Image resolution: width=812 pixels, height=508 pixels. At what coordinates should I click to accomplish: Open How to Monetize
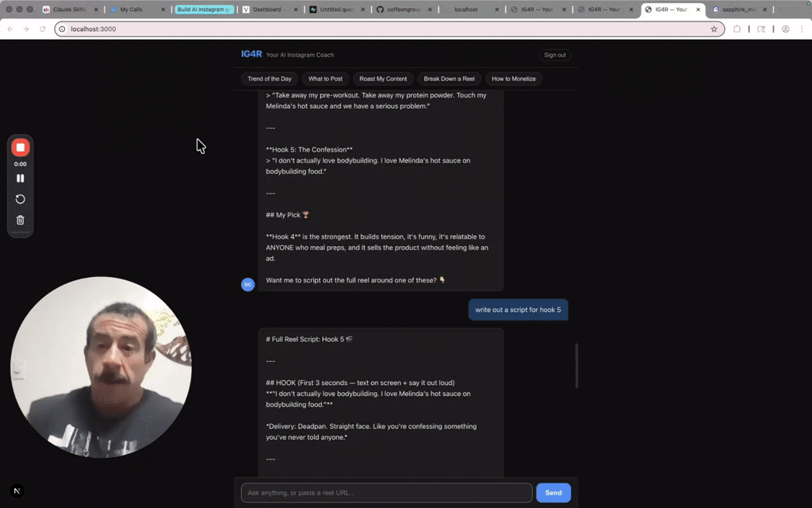(512, 79)
